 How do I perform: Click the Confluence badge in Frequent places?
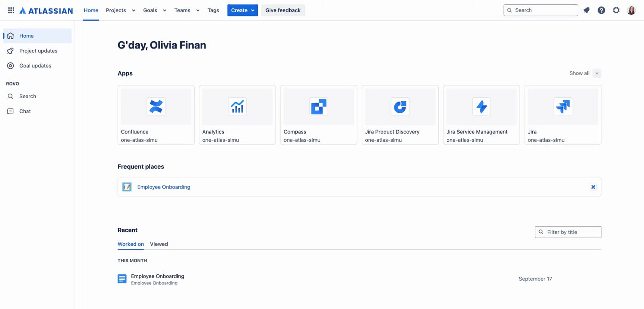[x=593, y=187]
